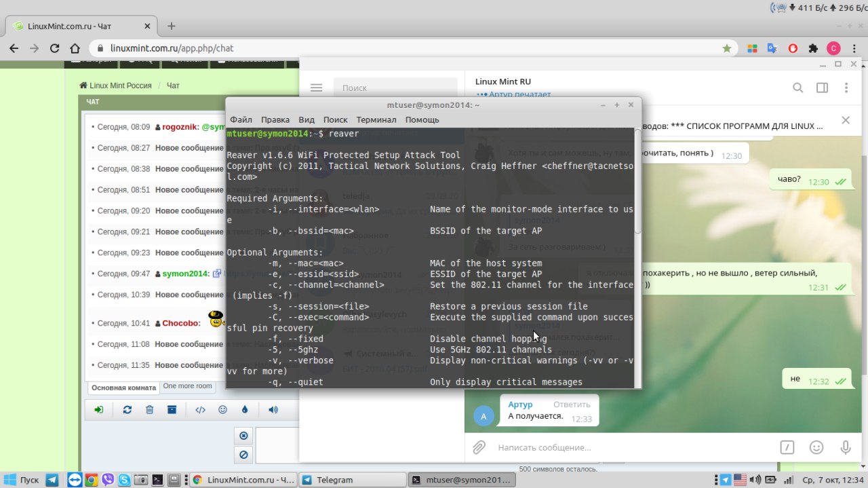Open Поиск menu in the terminal
Viewport: 868px width, 488px height.
(x=335, y=119)
